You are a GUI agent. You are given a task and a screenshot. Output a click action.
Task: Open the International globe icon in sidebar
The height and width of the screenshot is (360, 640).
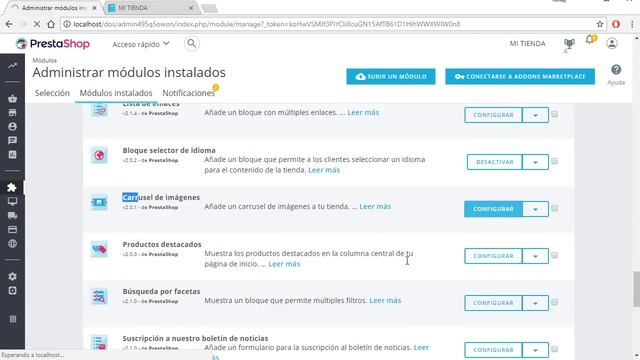13,244
